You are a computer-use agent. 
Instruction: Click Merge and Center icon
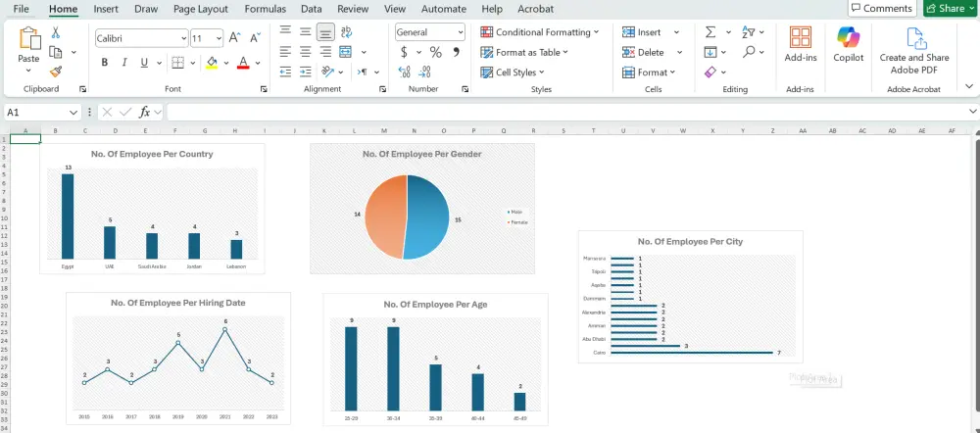(346, 52)
